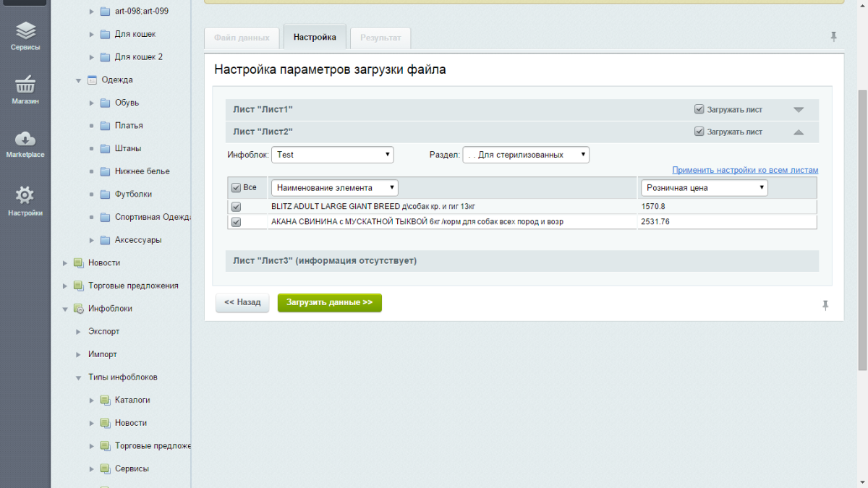This screenshot has width=868, height=488.
Task: Click the vertical page scrollbar
Action: tap(861, 217)
